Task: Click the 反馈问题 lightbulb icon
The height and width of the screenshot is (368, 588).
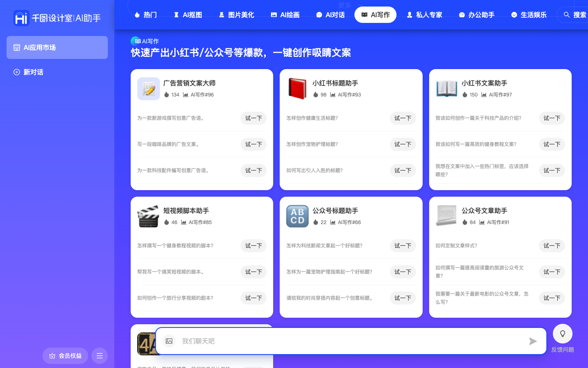Action: (563, 334)
